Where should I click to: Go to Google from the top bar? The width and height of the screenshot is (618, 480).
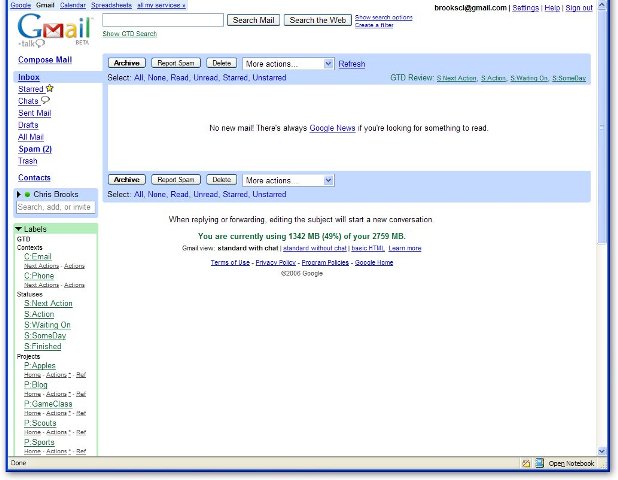(x=20, y=5)
